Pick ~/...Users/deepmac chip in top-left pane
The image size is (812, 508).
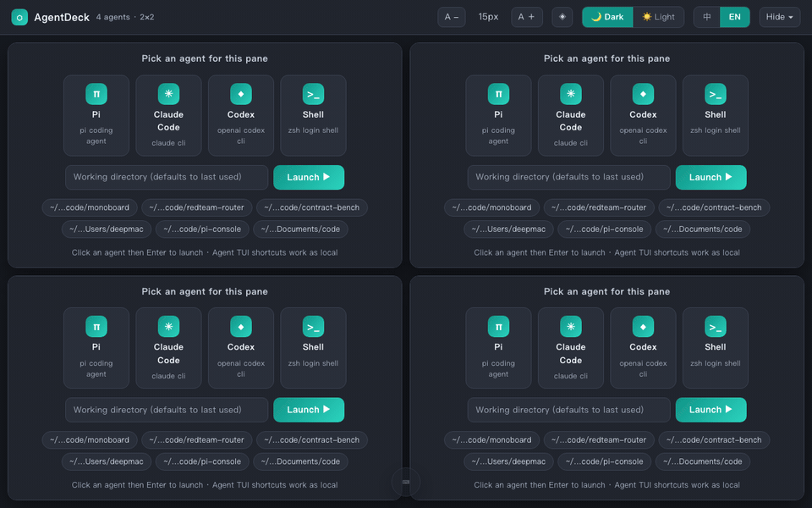pos(107,229)
